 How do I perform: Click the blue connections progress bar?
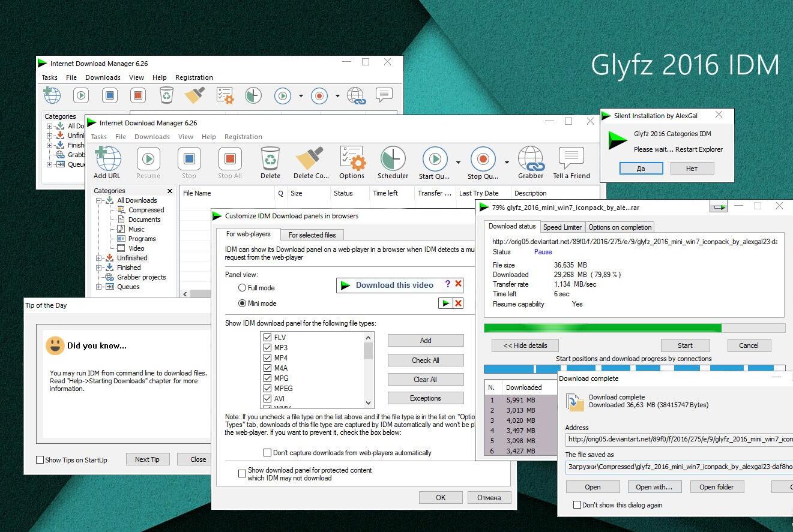635,368
